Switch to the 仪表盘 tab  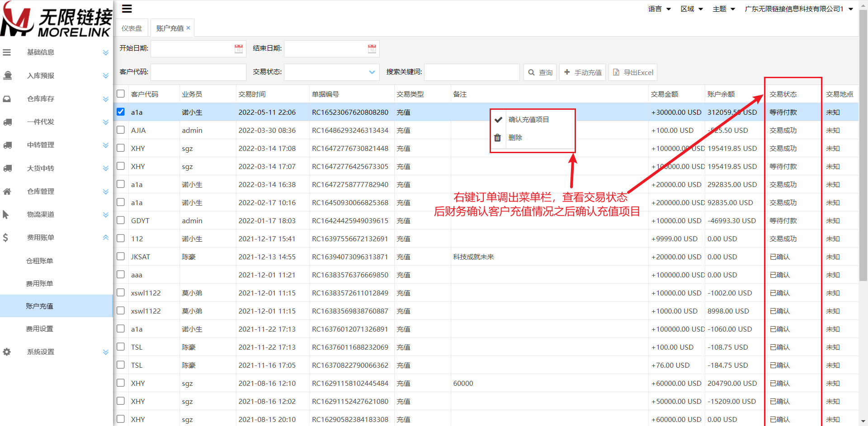(132, 28)
